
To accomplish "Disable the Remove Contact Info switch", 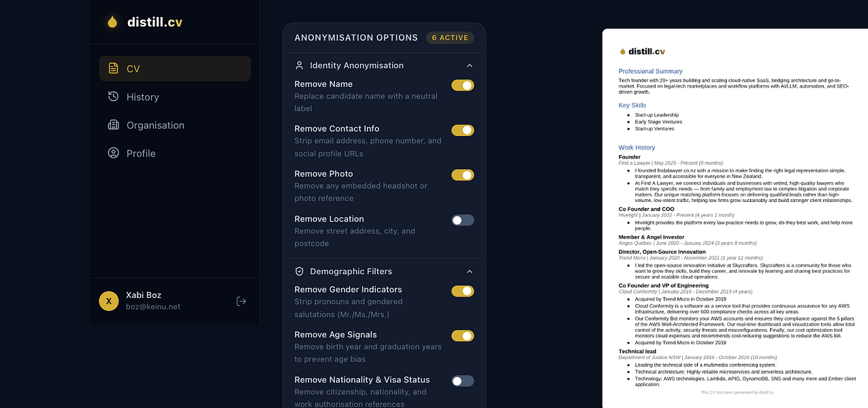I will pos(463,130).
